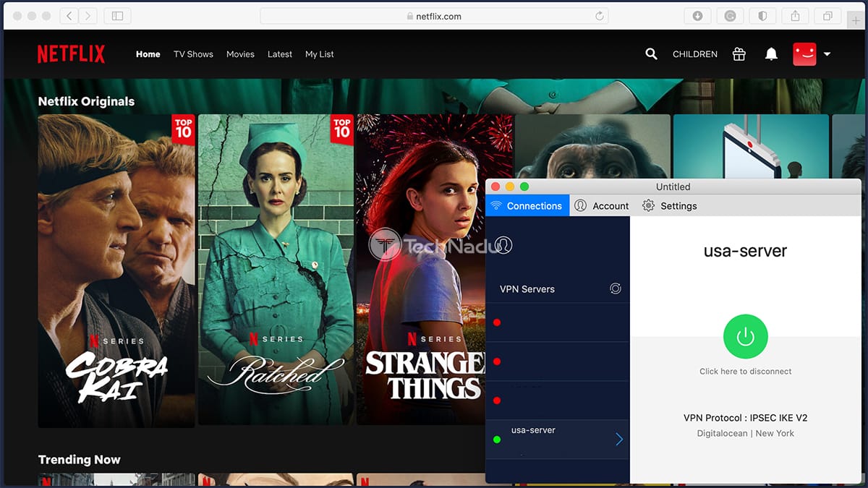The height and width of the screenshot is (488, 868).
Task: Open the VPN Settings tab
Action: click(x=670, y=205)
